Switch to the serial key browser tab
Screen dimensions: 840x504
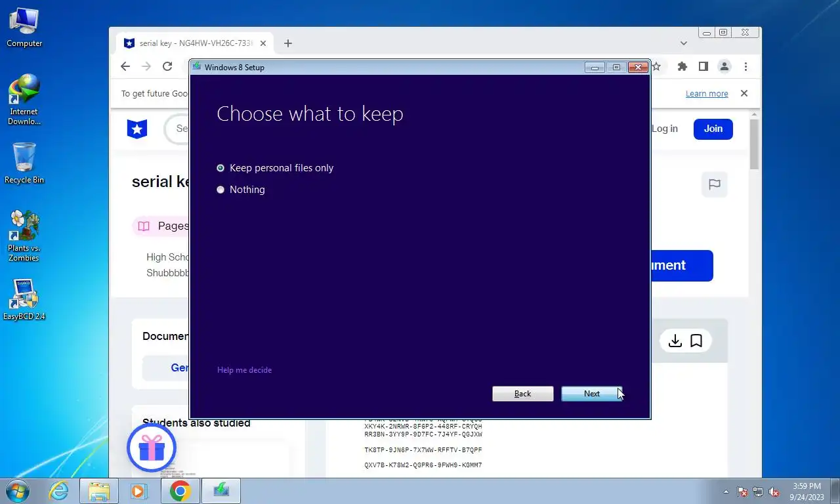click(x=195, y=43)
